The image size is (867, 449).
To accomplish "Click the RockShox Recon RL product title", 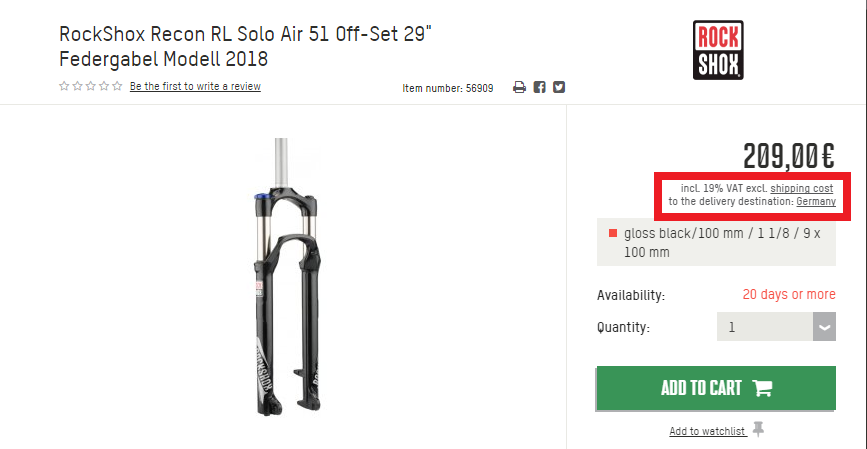I will pos(251,46).
